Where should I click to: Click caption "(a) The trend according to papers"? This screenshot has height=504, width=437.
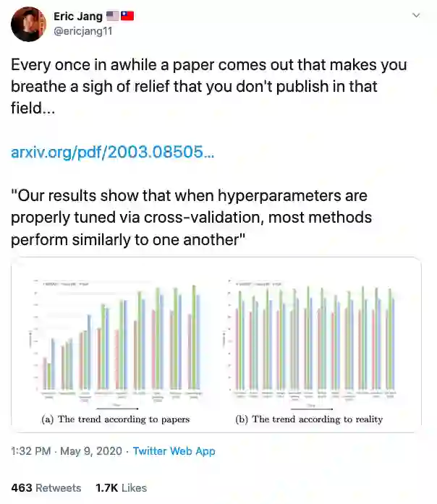tap(116, 419)
